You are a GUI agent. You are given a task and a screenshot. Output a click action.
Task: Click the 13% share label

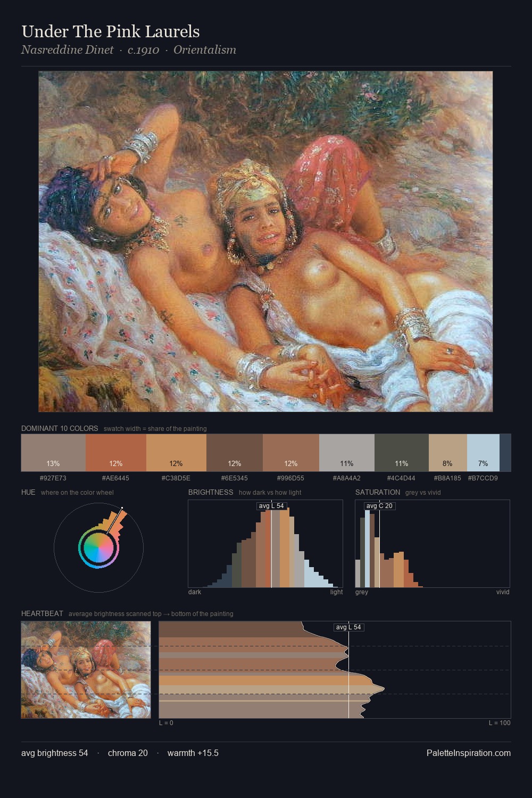53,463
